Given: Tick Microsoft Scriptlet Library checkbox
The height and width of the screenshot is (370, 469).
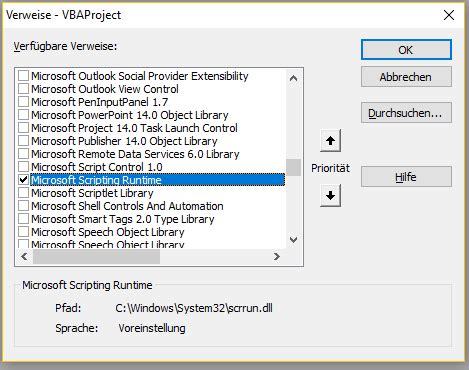Looking at the screenshot, I should (x=23, y=193).
